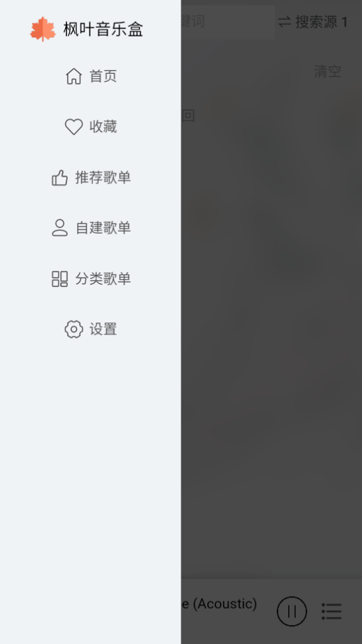362x644 pixels.
Task: Click the maple leaf app logo
Action: click(x=43, y=29)
